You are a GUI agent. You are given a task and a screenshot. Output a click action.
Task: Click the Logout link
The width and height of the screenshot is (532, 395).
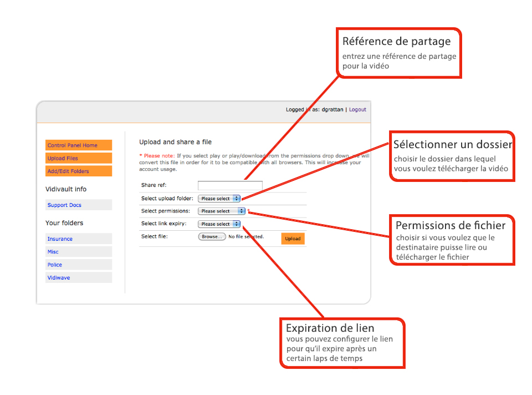[x=357, y=110]
